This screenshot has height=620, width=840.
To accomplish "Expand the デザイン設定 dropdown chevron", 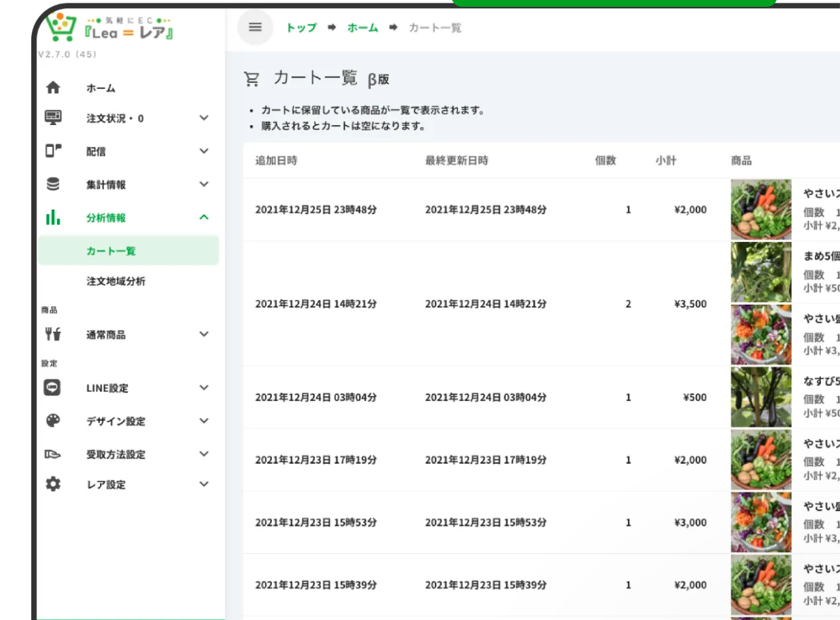I will coord(202,421).
